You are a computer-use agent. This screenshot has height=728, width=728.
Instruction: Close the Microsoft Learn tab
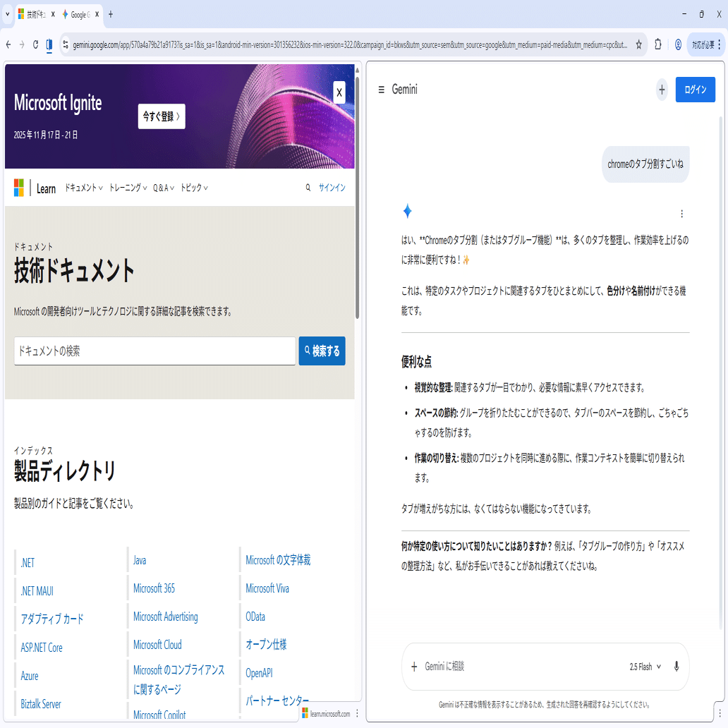point(53,14)
